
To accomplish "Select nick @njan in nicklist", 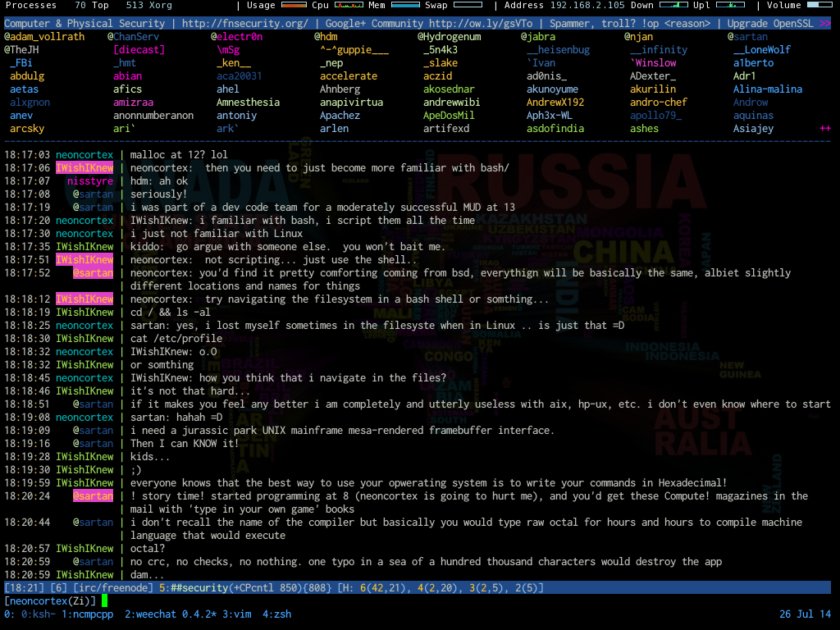I will click(638, 37).
